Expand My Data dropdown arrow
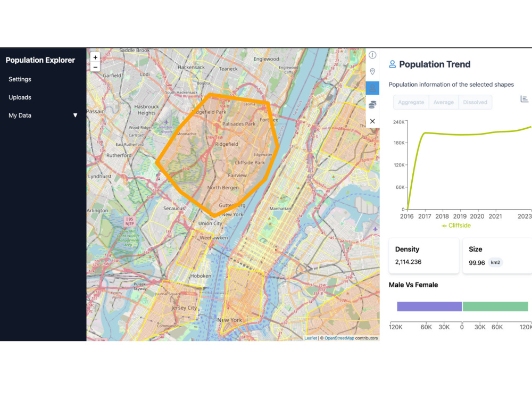Viewport: 532px width, 399px height. pyautogui.click(x=76, y=115)
